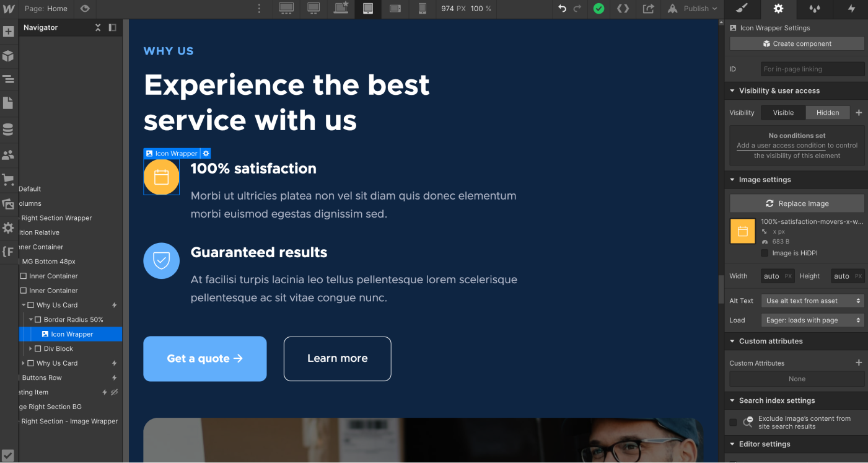The image size is (868, 463).
Task: Open the Assets panel icon
Action: (8, 204)
